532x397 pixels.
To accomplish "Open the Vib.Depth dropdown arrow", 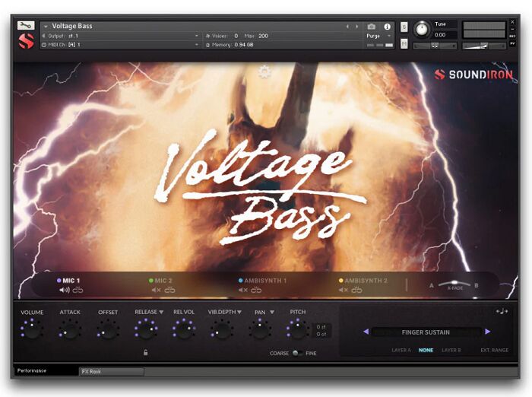I will point(239,312).
